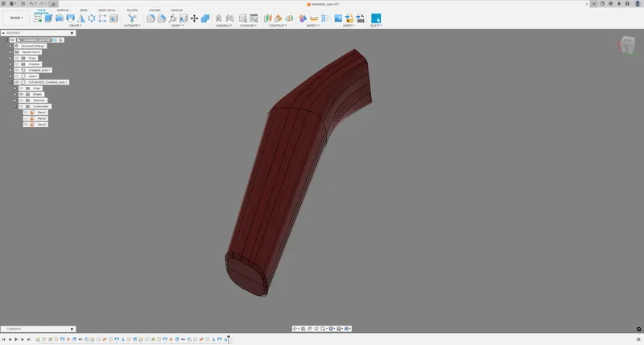This screenshot has width=644, height=345.
Task: Choose the Fillet tool in Modify
Action: pos(151,18)
